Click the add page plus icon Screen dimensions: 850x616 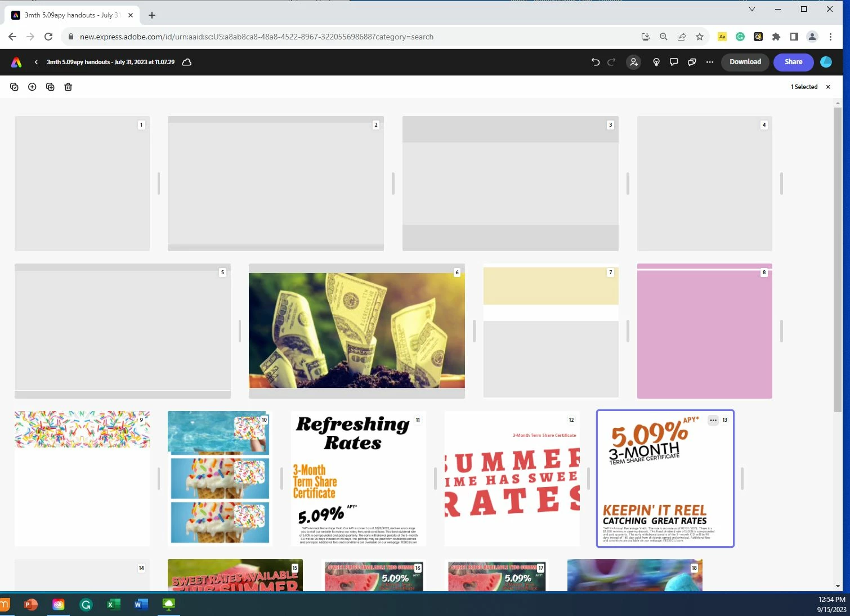(x=32, y=87)
